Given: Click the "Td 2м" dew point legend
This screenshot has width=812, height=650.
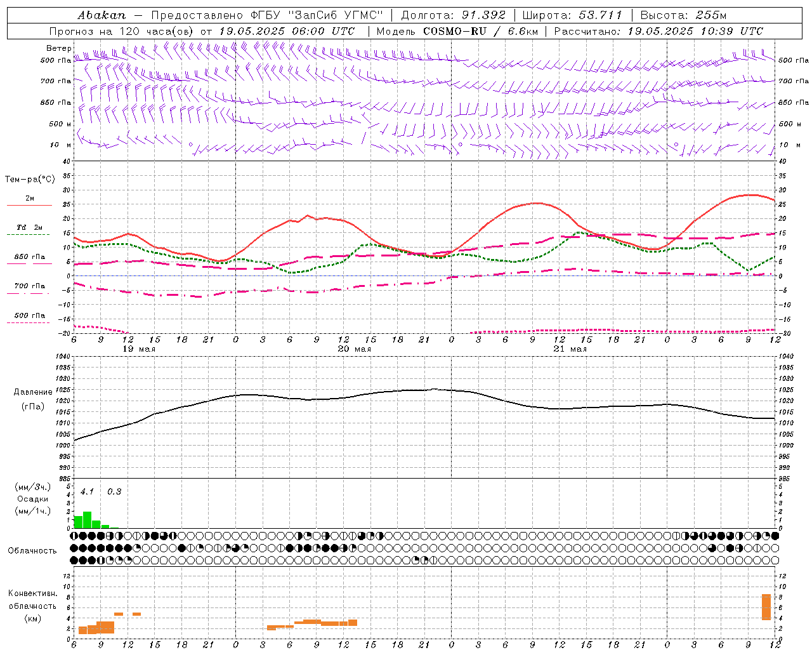Looking at the screenshot, I should click(29, 227).
